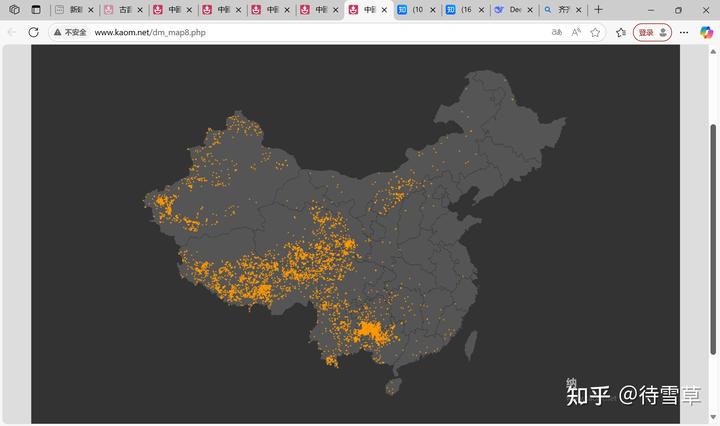Click the 登录 sign-in button

tap(652, 32)
